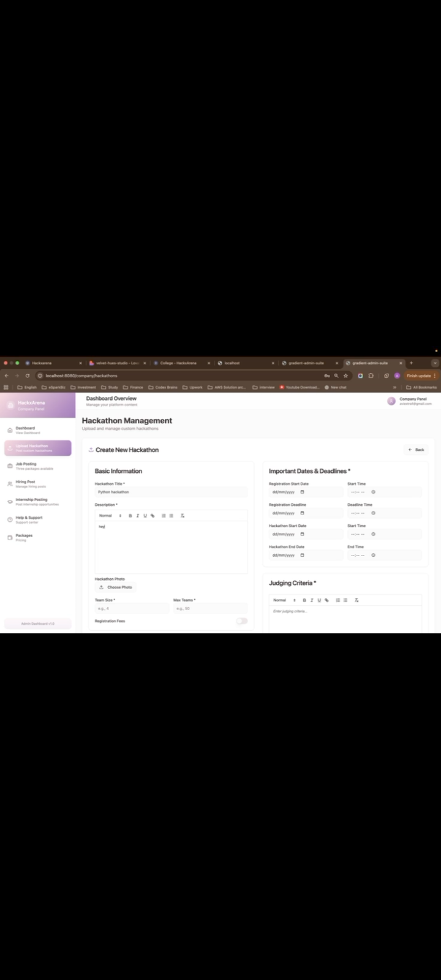Open Job Posting in the sidebar
This screenshot has width=441, height=980.
click(x=26, y=466)
